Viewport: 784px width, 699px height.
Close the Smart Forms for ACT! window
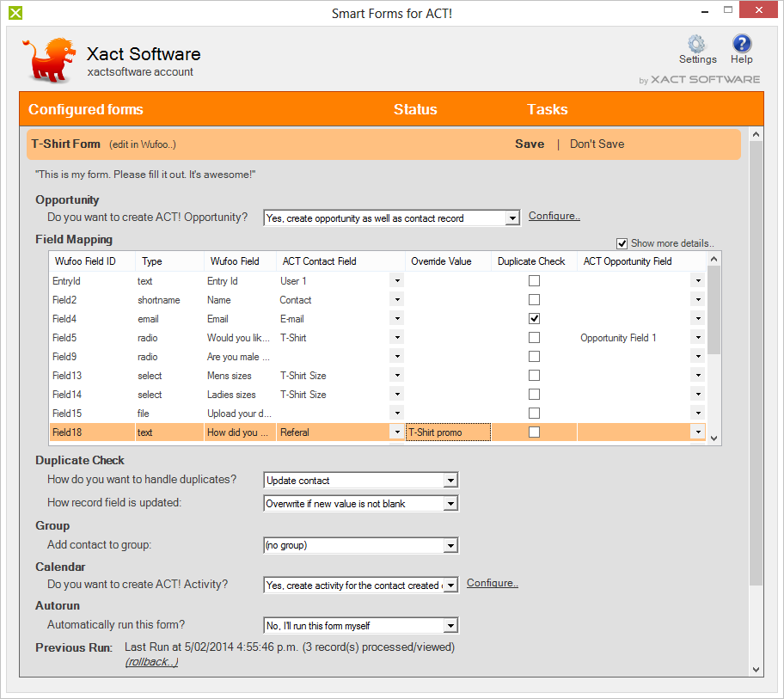point(758,10)
